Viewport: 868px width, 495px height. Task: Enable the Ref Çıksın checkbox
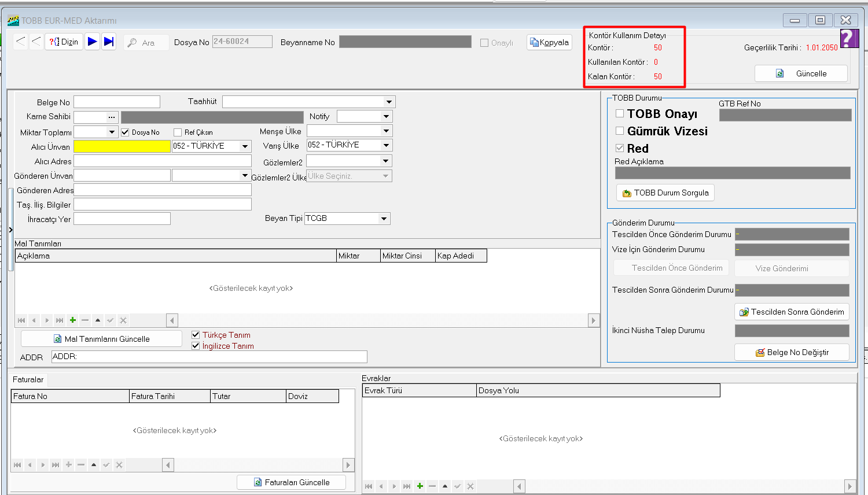click(x=178, y=132)
